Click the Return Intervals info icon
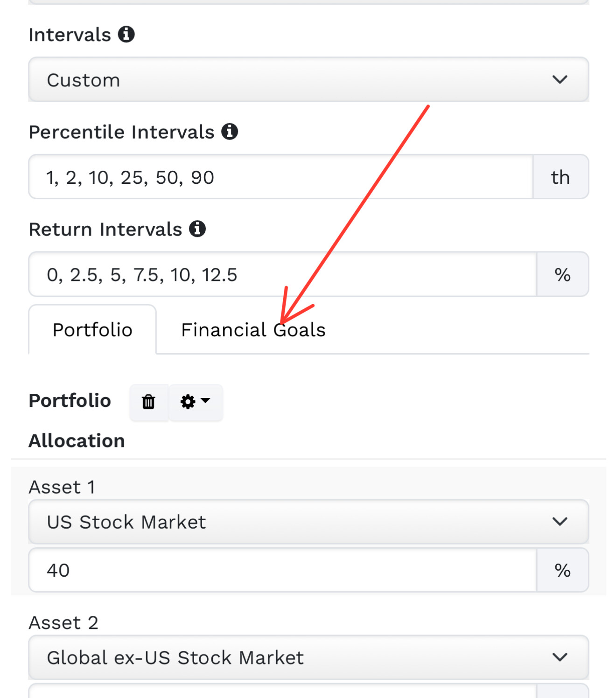The image size is (616, 698). (x=197, y=229)
